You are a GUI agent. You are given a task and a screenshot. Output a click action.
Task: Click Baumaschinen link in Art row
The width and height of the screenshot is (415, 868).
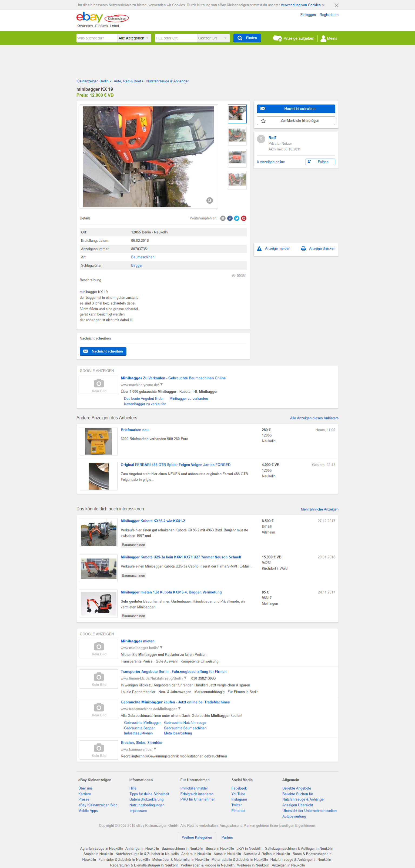143,257
